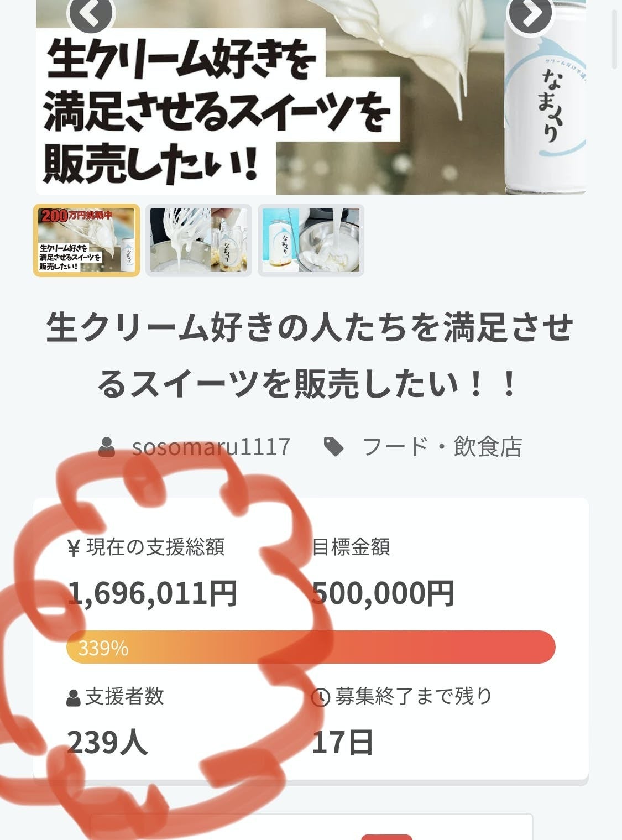Select the first thumbnail with 200万円挑戦中 banner
The height and width of the screenshot is (840, 622).
click(87, 240)
